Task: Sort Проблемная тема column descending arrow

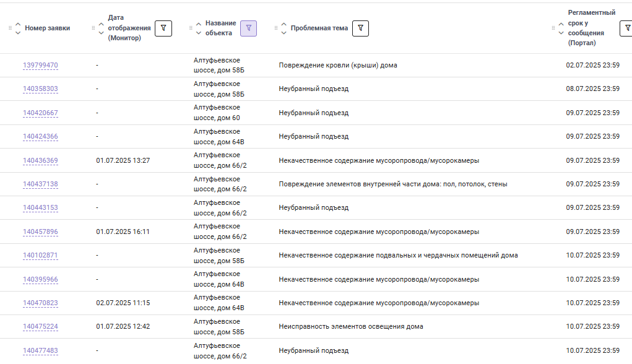Action: pyautogui.click(x=284, y=33)
